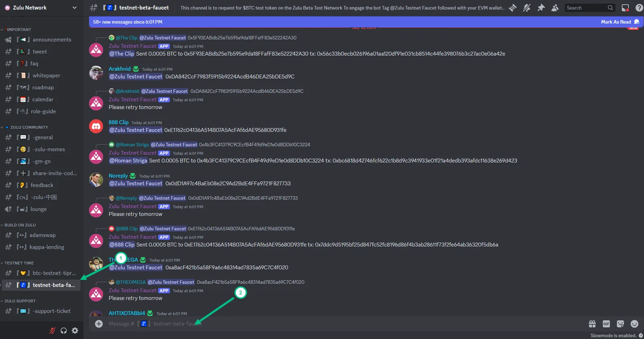Open User Settings gear icon
Screen dimensions: 644x339
point(75,331)
